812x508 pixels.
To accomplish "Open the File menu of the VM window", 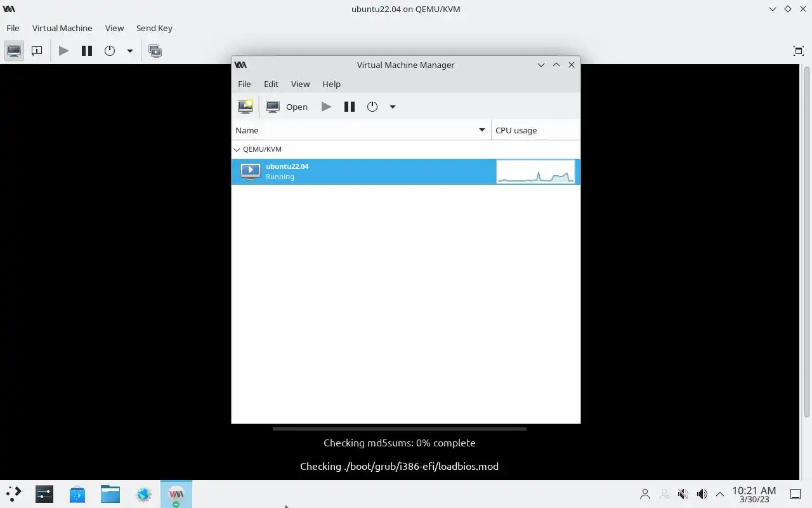I will pos(13,28).
